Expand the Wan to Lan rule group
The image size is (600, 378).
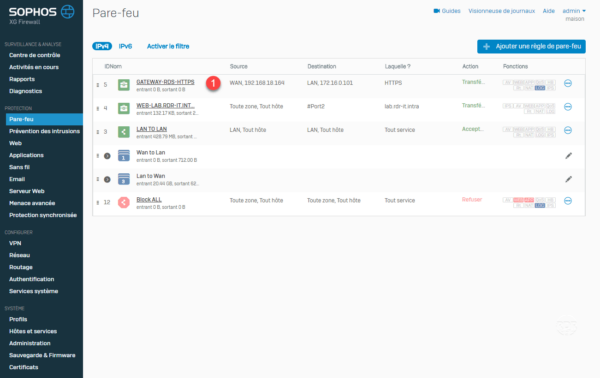pyautogui.click(x=107, y=156)
